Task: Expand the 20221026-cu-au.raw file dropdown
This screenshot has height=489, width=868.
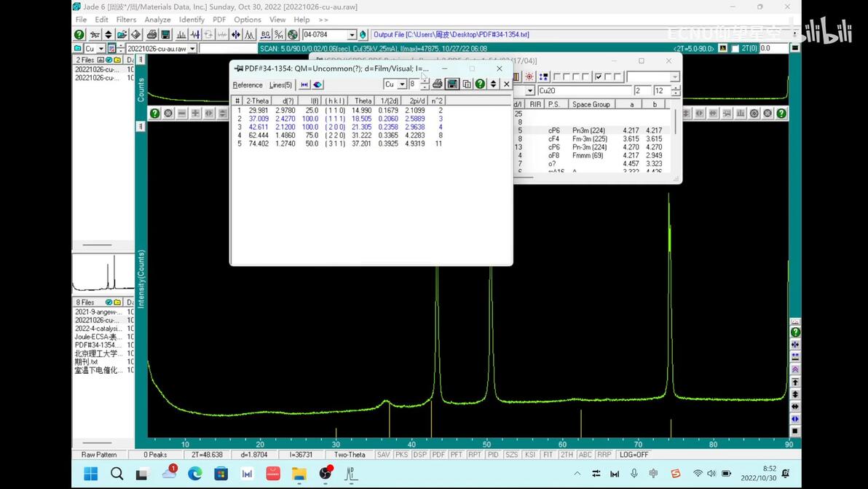Action: pos(192,49)
